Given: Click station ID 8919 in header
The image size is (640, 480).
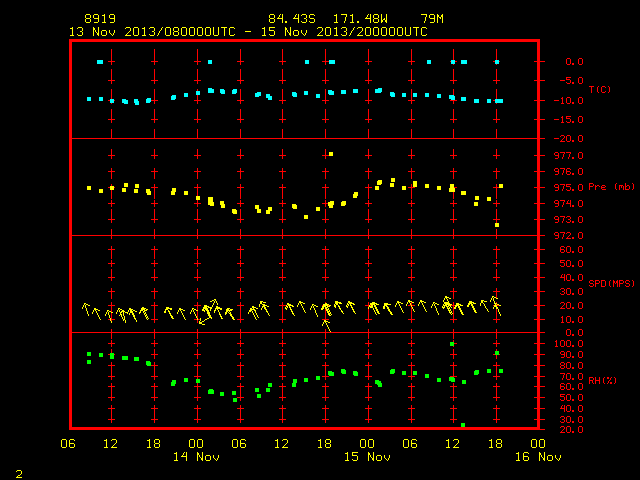Looking at the screenshot, I should click(x=100, y=19).
